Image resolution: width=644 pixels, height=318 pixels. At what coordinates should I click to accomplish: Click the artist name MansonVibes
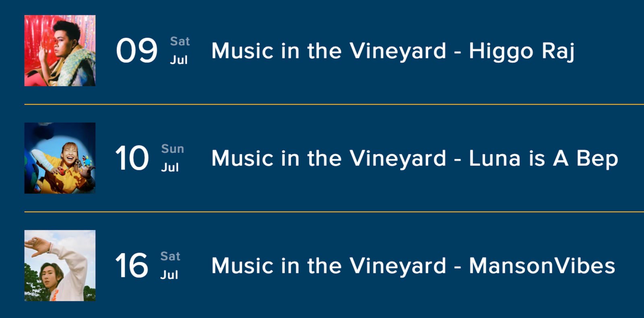coord(542,266)
